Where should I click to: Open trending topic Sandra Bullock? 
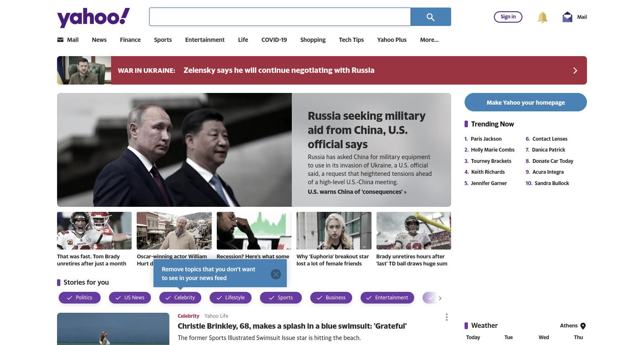pos(552,183)
